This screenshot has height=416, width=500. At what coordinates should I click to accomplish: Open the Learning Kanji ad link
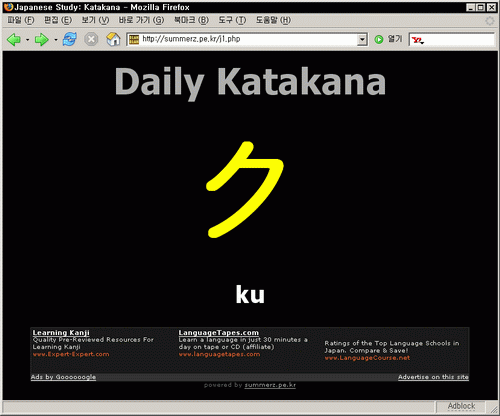pyautogui.click(x=61, y=333)
